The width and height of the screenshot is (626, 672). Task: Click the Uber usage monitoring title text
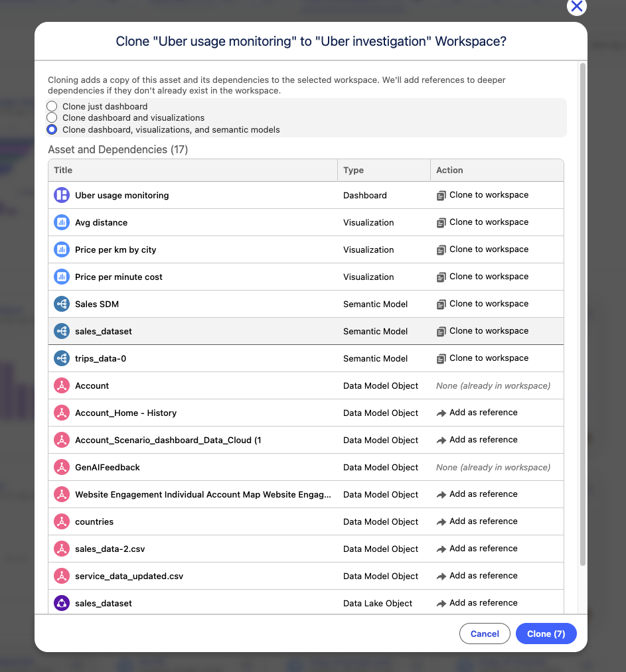121,196
